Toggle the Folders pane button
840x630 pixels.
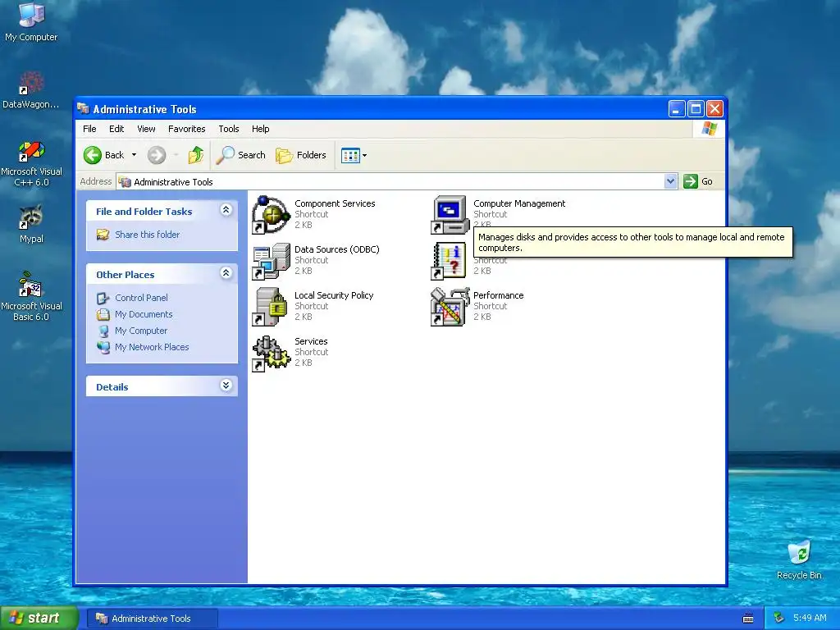[300, 155]
